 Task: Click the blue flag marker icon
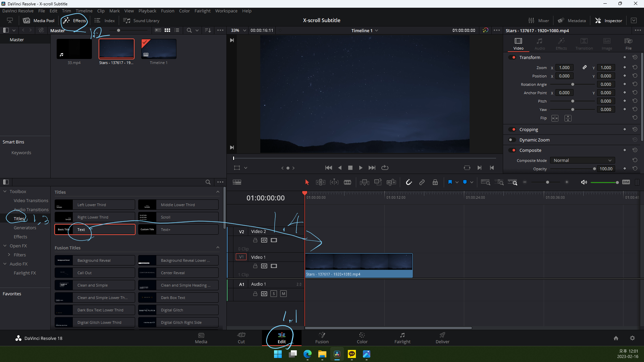[x=450, y=182]
